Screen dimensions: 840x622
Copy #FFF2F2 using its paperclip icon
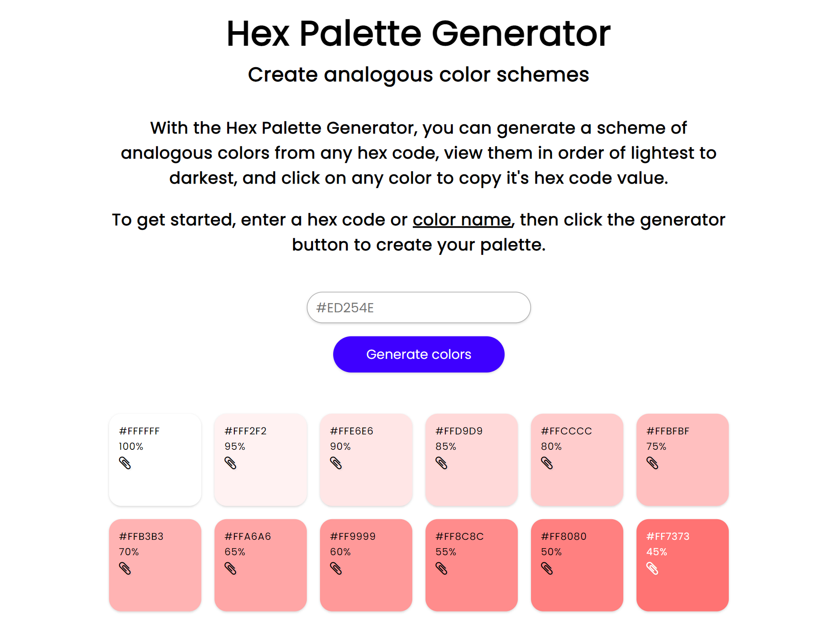pos(231,463)
